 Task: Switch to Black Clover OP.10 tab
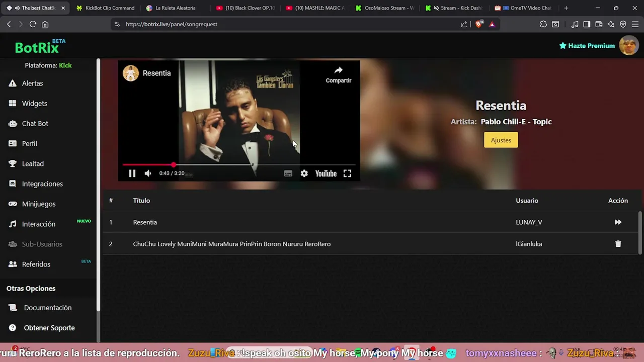[x=245, y=8]
